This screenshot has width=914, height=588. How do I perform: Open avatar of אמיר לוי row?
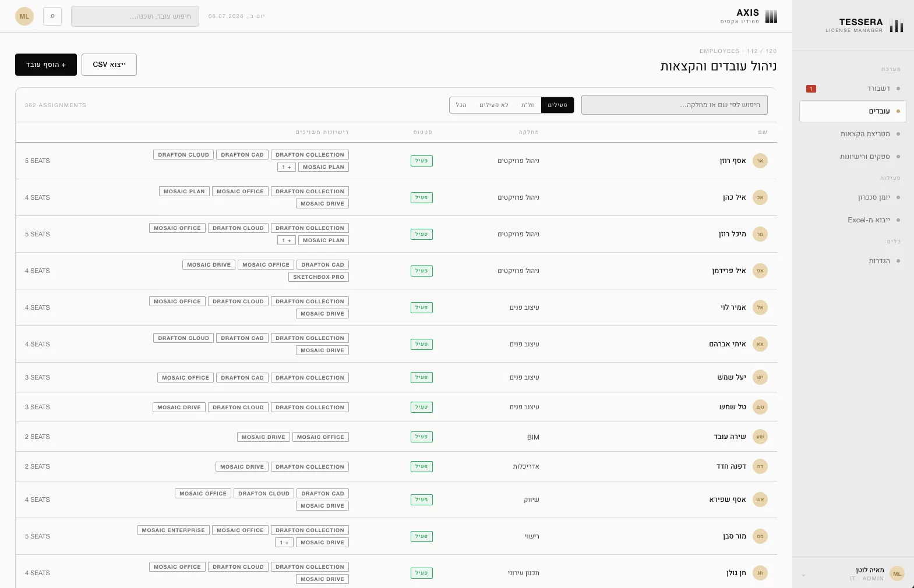click(x=760, y=307)
